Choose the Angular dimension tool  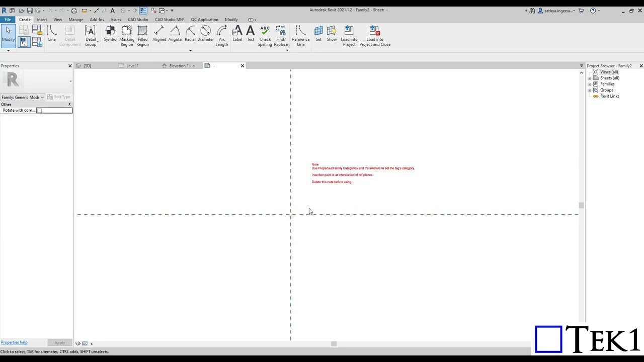(175, 34)
